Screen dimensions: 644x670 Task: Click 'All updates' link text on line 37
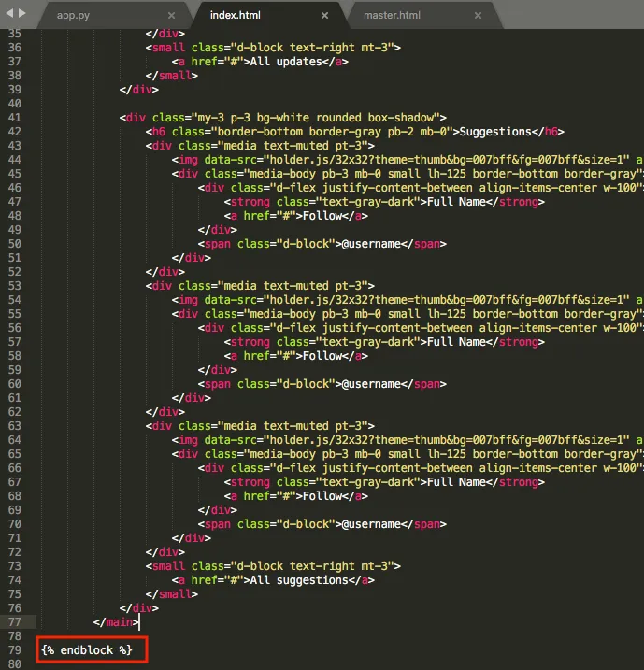286,62
